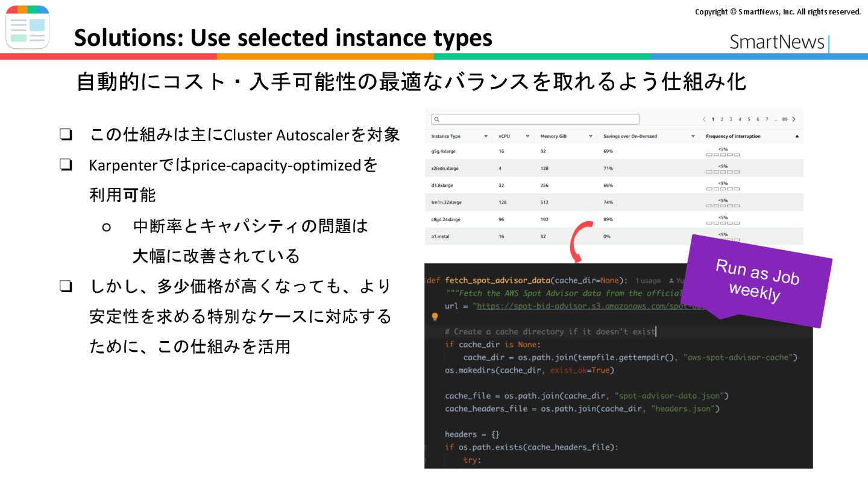Focus the instance search input field

[x=535, y=119]
